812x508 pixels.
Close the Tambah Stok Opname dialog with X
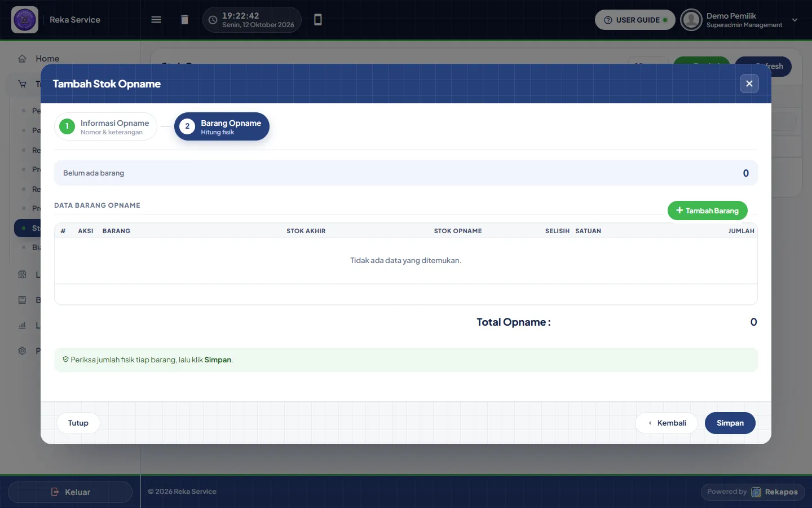tap(749, 84)
